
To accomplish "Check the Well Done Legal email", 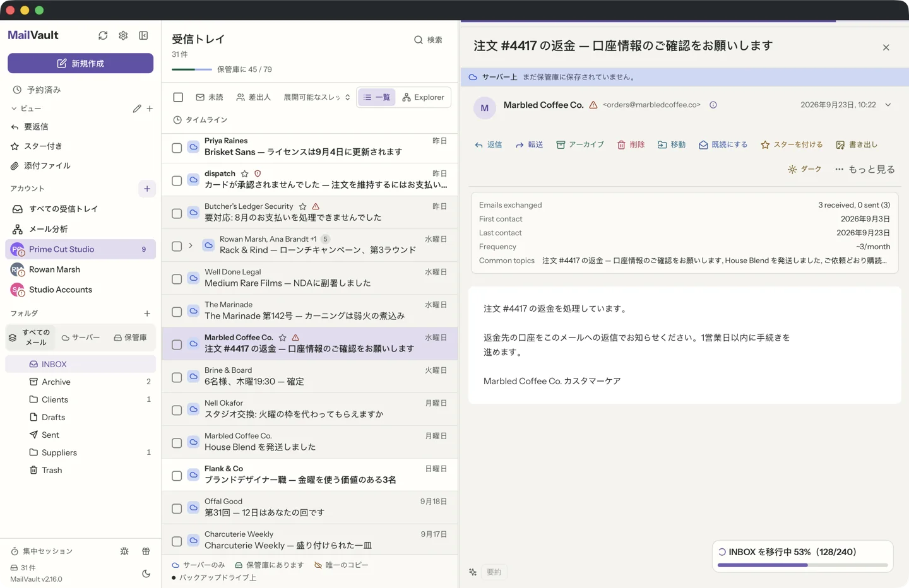I will tap(177, 279).
